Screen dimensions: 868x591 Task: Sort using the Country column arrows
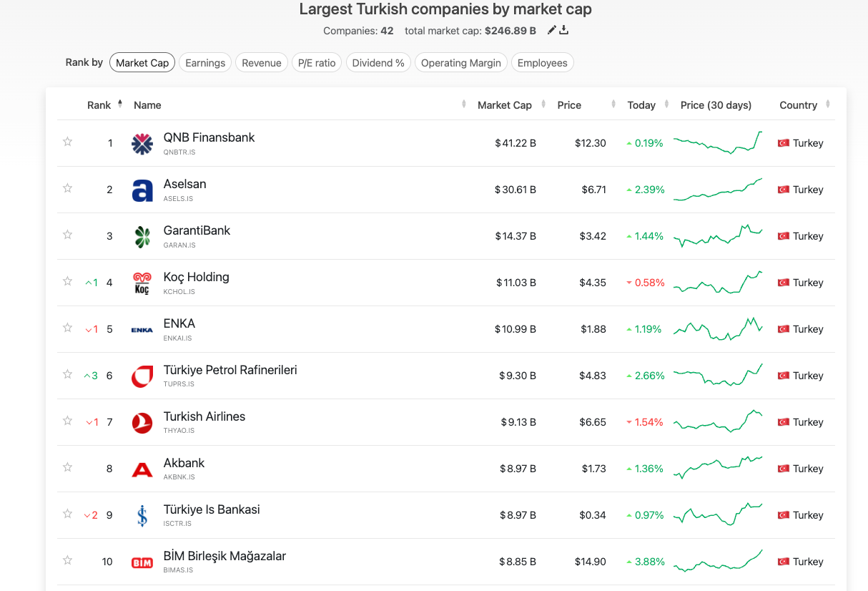point(828,104)
